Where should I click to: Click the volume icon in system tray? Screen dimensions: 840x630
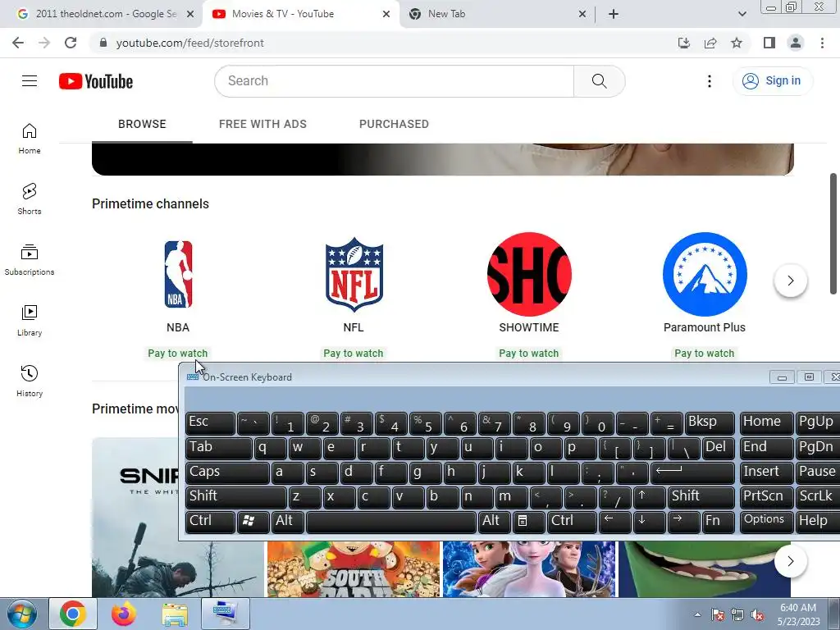click(x=757, y=615)
